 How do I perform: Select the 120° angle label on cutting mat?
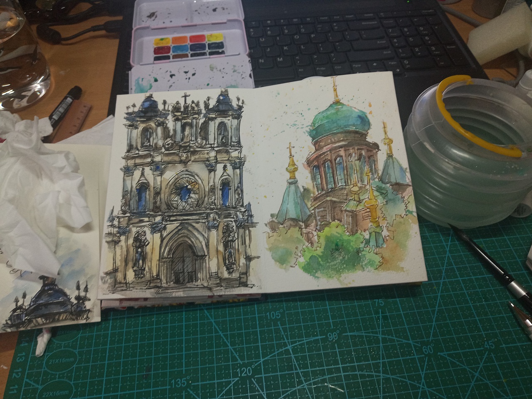[246, 371]
